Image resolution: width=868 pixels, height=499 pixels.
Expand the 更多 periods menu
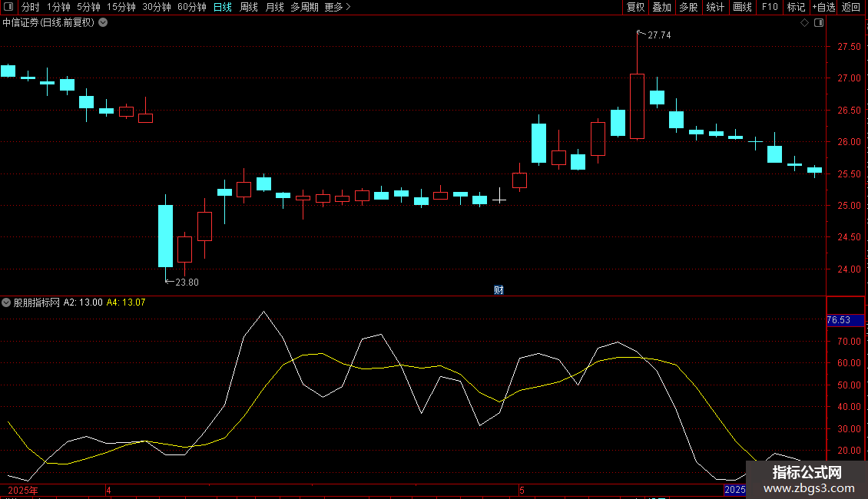[338, 7]
